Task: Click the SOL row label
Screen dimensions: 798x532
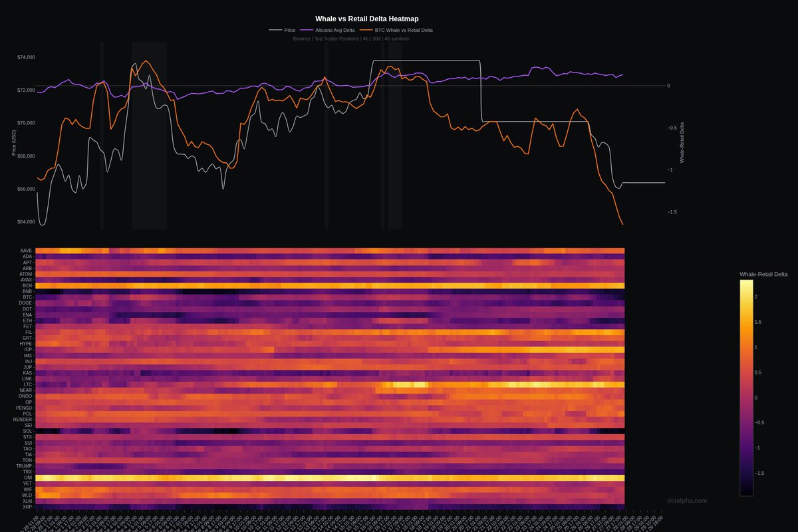Action: coord(27,431)
